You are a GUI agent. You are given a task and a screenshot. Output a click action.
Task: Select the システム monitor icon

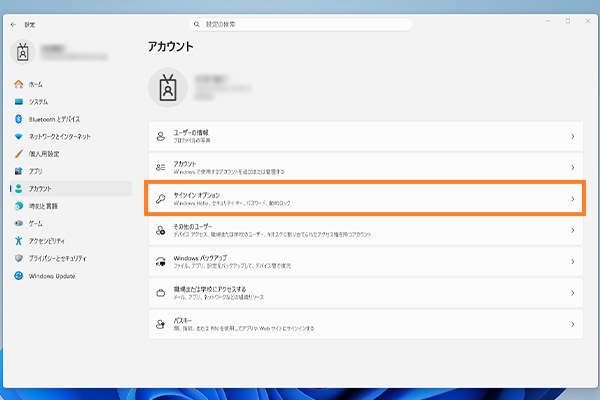pyautogui.click(x=18, y=102)
